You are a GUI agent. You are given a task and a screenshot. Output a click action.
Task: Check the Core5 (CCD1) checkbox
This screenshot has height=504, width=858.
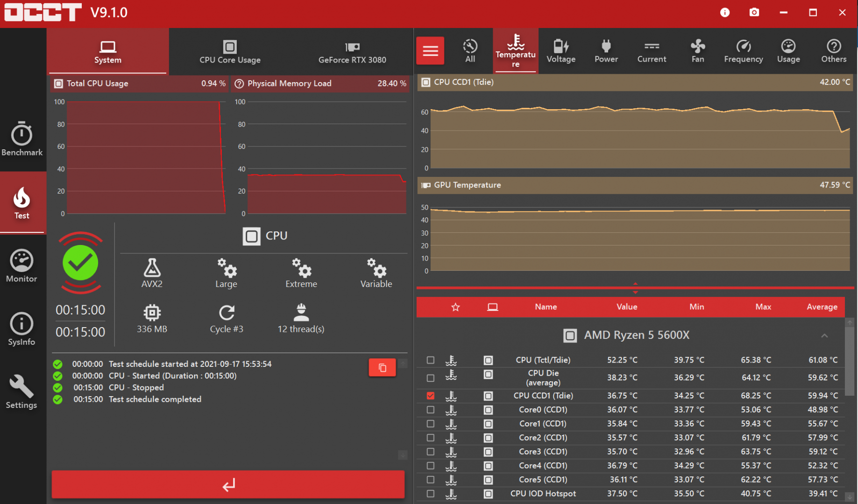pyautogui.click(x=431, y=480)
